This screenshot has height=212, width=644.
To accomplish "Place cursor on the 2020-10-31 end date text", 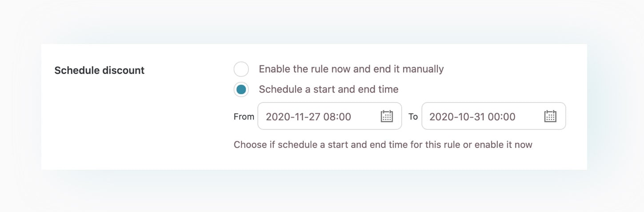I will tap(455, 117).
